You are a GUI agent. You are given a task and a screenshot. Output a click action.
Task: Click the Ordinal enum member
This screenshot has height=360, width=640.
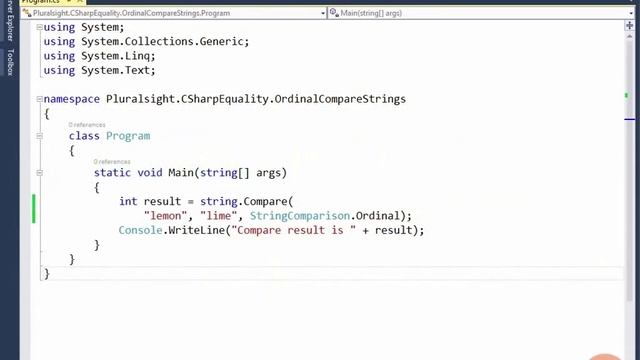point(378,216)
